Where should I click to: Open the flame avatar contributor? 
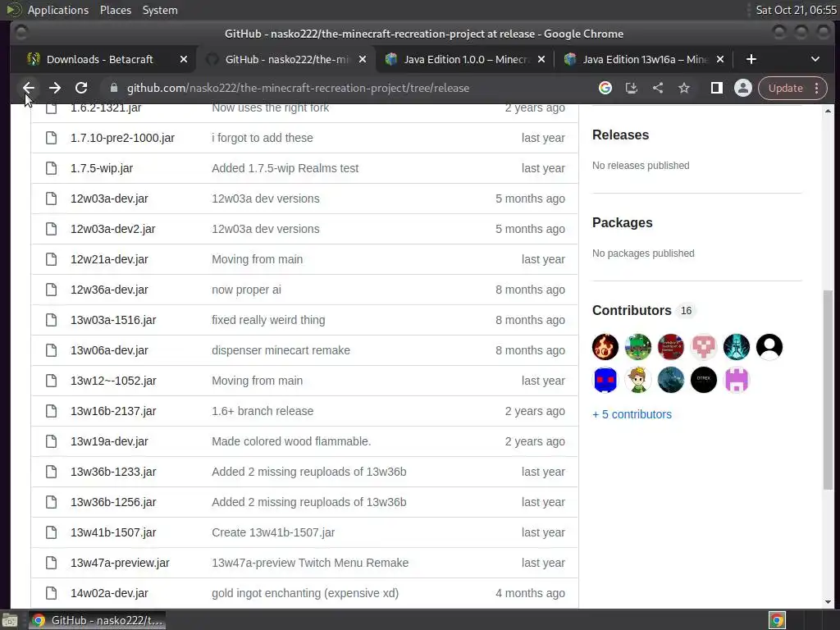pyautogui.click(x=605, y=347)
